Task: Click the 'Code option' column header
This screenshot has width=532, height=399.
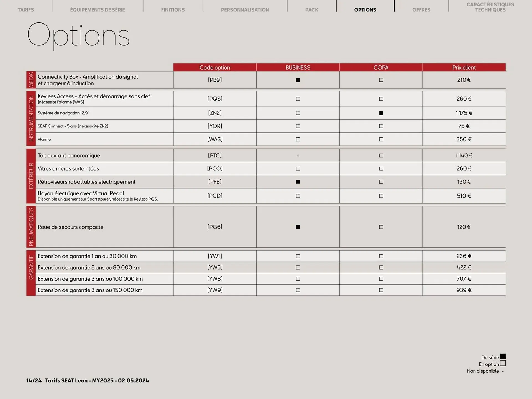Action: [215, 68]
